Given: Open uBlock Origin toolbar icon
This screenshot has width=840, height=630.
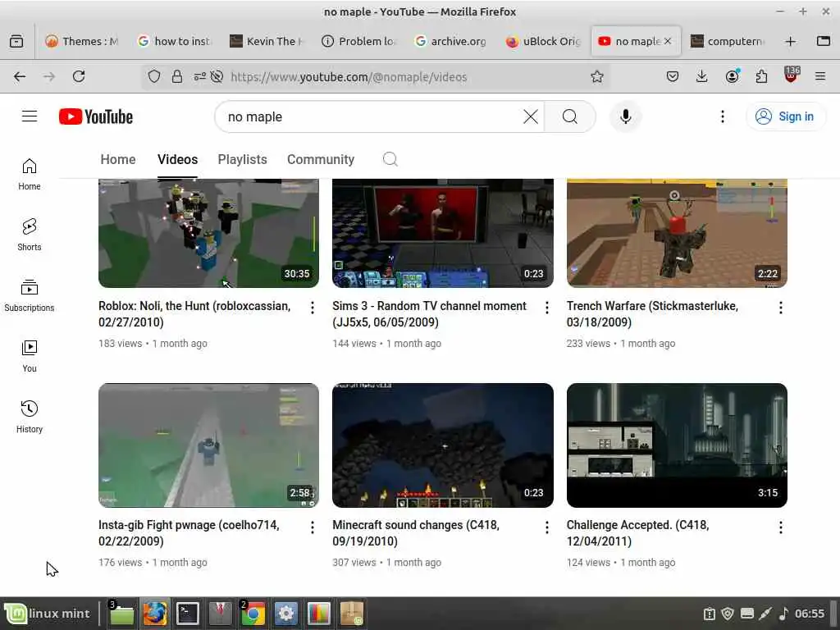Looking at the screenshot, I should (792, 75).
